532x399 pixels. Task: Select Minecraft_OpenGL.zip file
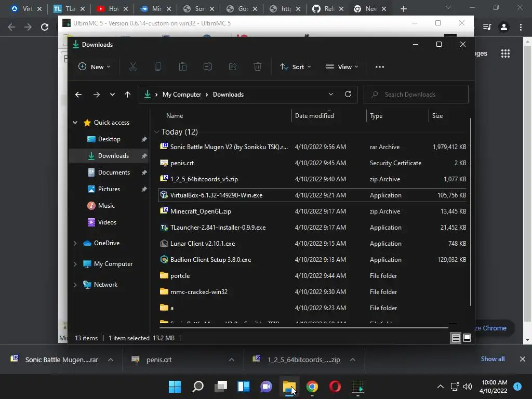[x=312, y=211]
